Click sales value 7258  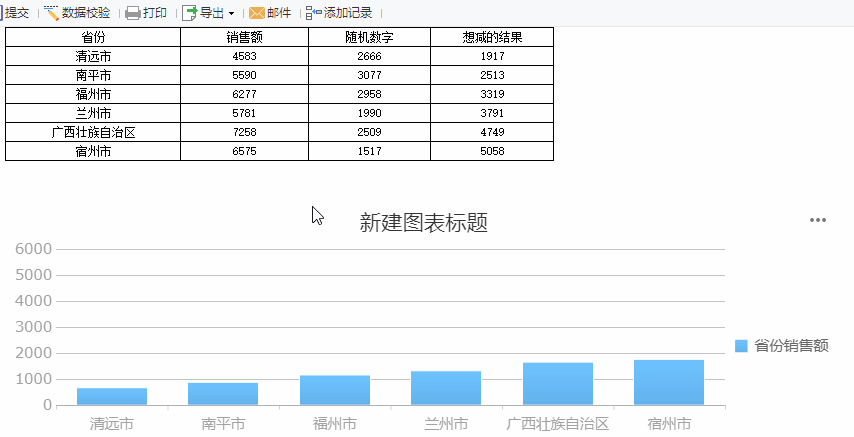click(x=245, y=132)
